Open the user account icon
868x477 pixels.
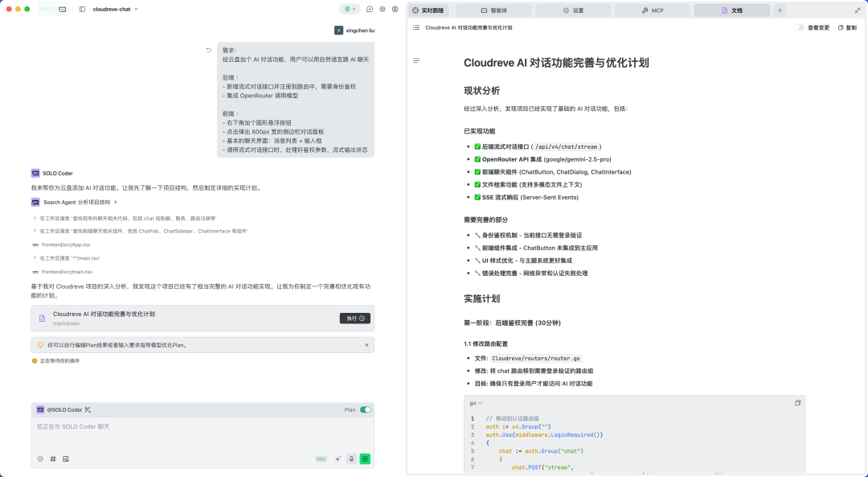pos(395,10)
